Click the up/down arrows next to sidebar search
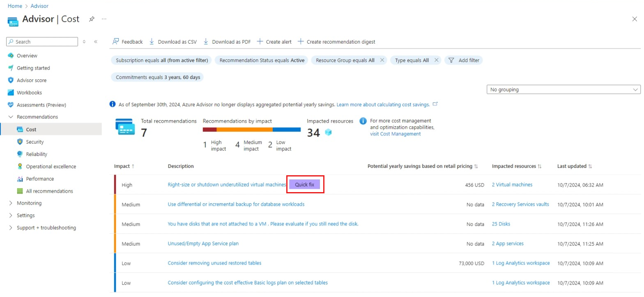The height and width of the screenshot is (297, 644). (x=84, y=42)
